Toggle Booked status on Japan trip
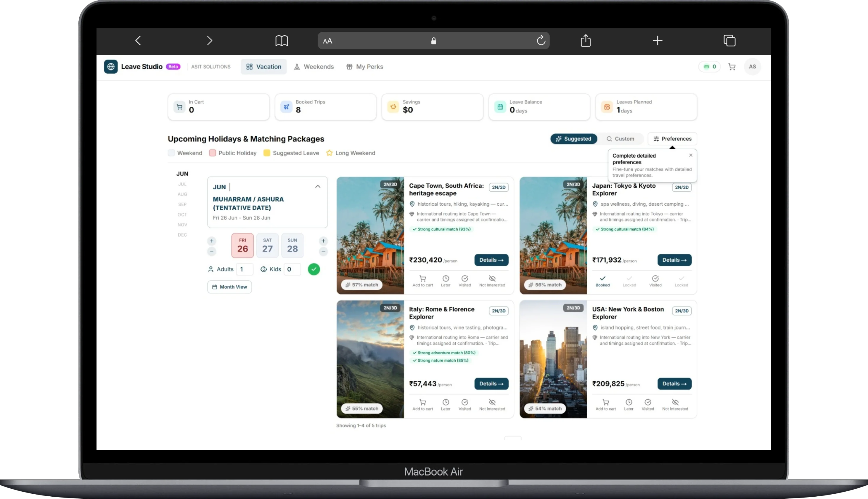Screen dimensions: 868x499 [602, 281]
